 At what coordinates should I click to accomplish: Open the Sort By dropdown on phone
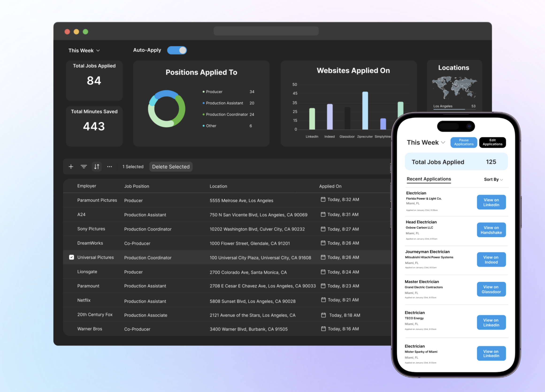[493, 180]
